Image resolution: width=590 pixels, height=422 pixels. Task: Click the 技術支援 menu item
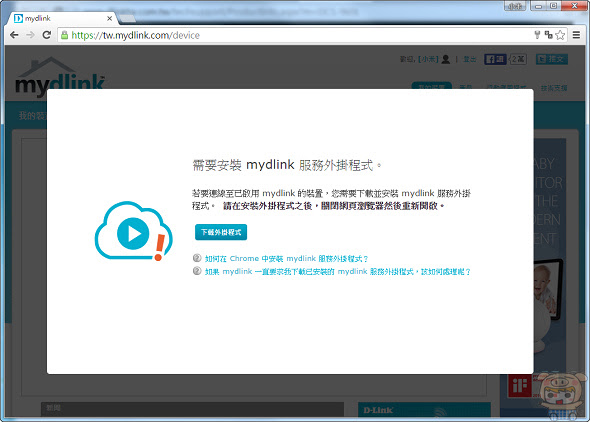click(554, 87)
